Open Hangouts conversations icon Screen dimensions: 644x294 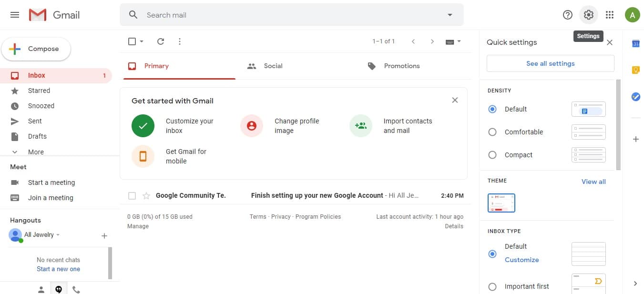[59, 289]
